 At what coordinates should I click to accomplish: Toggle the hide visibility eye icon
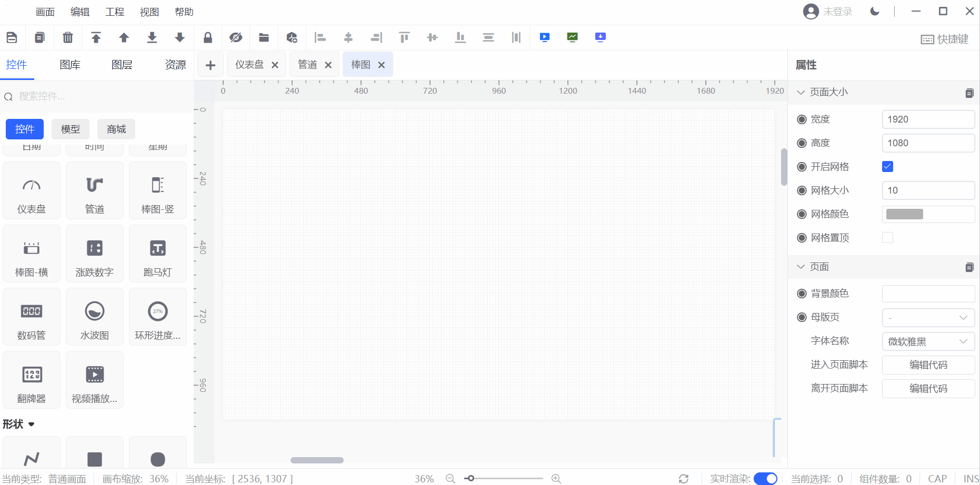[236, 37]
